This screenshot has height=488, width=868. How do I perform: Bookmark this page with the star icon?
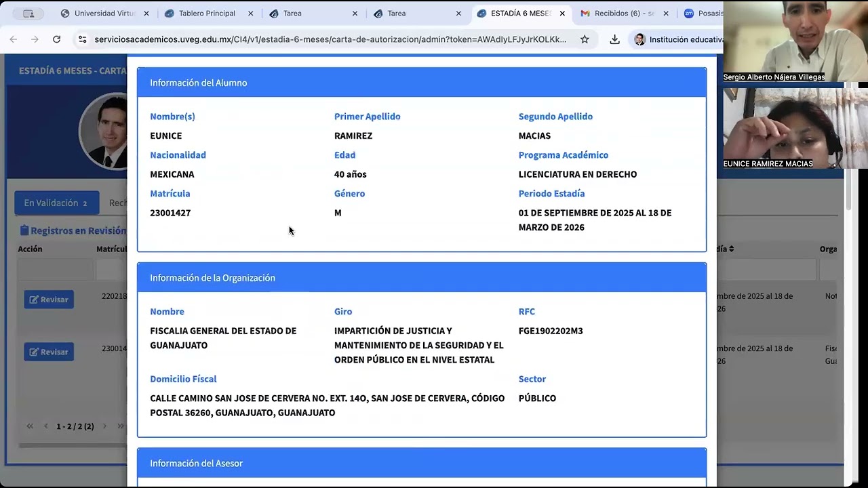(585, 39)
